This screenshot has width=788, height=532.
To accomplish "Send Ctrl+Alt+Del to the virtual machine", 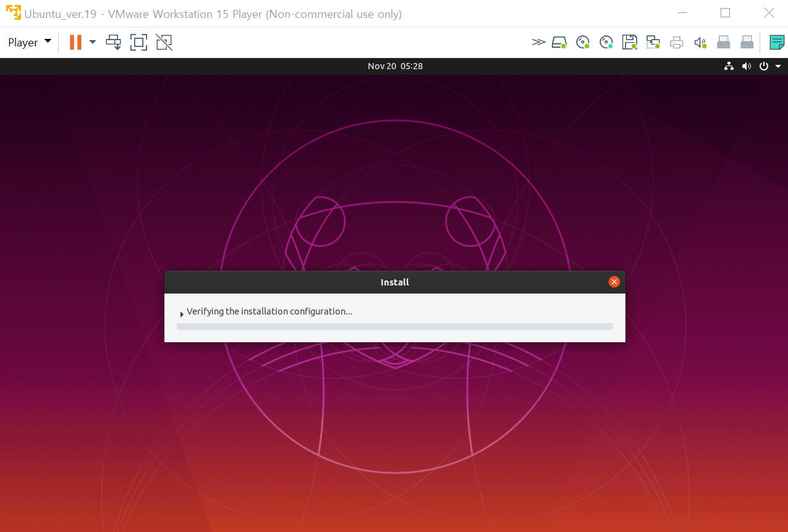I will 114,42.
